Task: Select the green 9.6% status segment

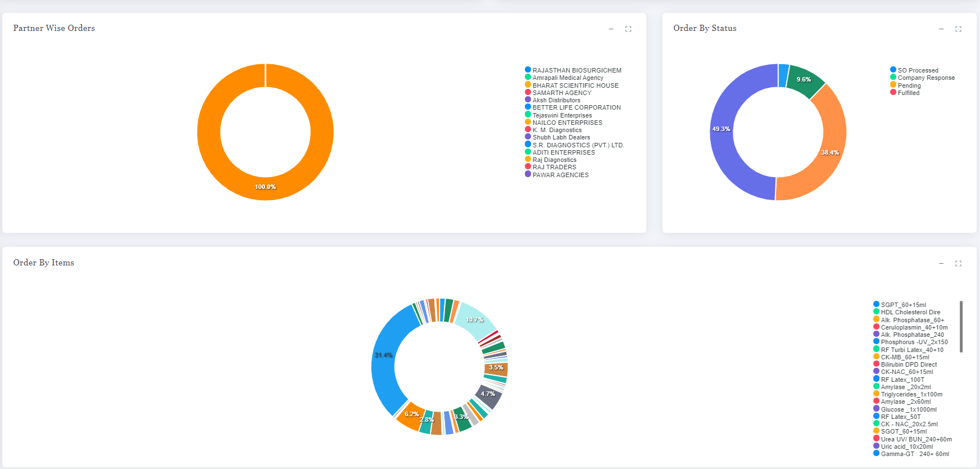Action: coord(805,80)
